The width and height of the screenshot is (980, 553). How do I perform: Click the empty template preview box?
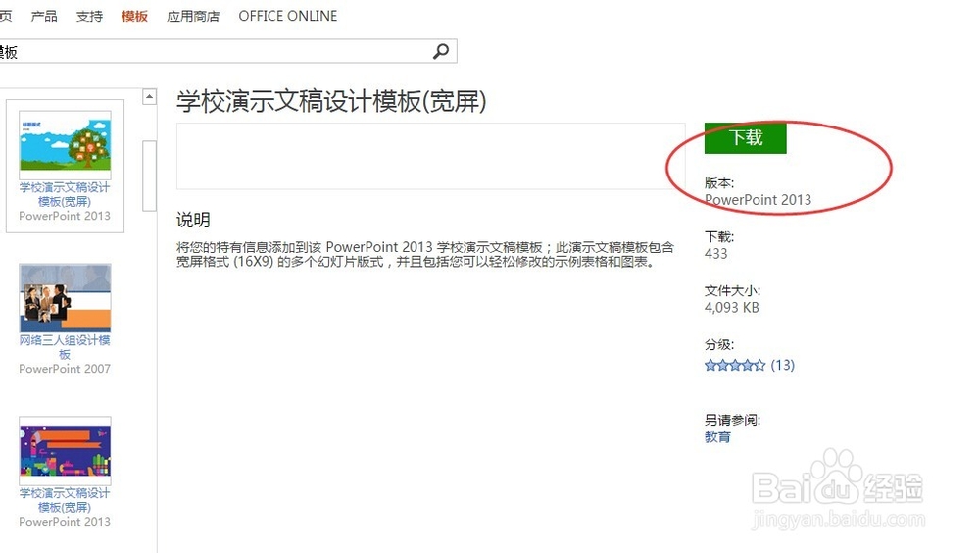click(430, 156)
